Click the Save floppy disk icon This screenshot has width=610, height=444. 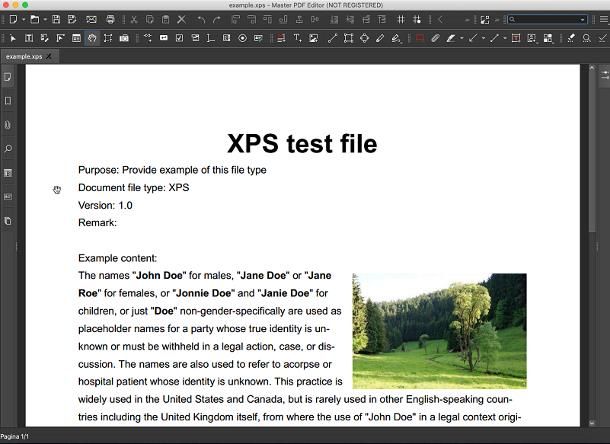56,19
